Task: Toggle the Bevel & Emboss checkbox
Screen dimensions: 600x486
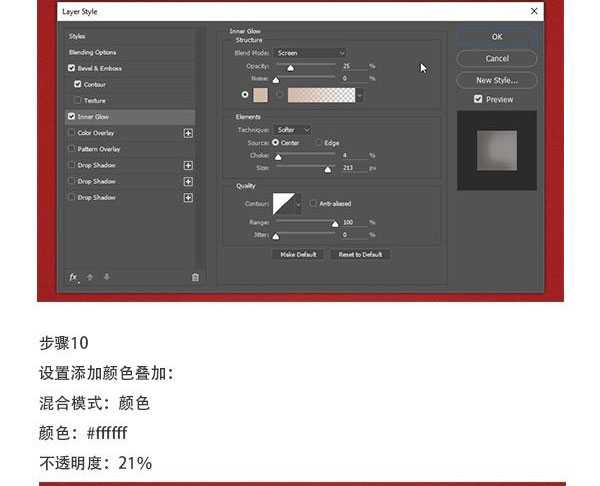Action: click(x=71, y=68)
